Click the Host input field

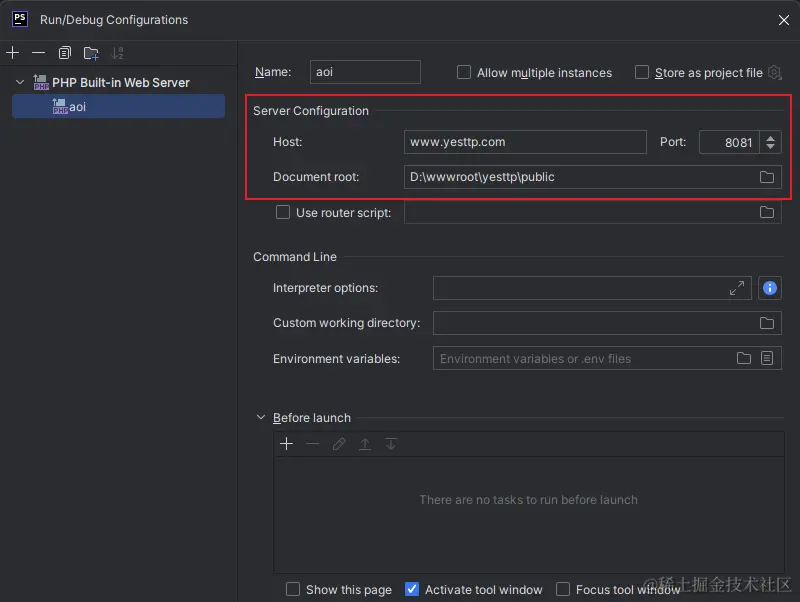(x=525, y=142)
